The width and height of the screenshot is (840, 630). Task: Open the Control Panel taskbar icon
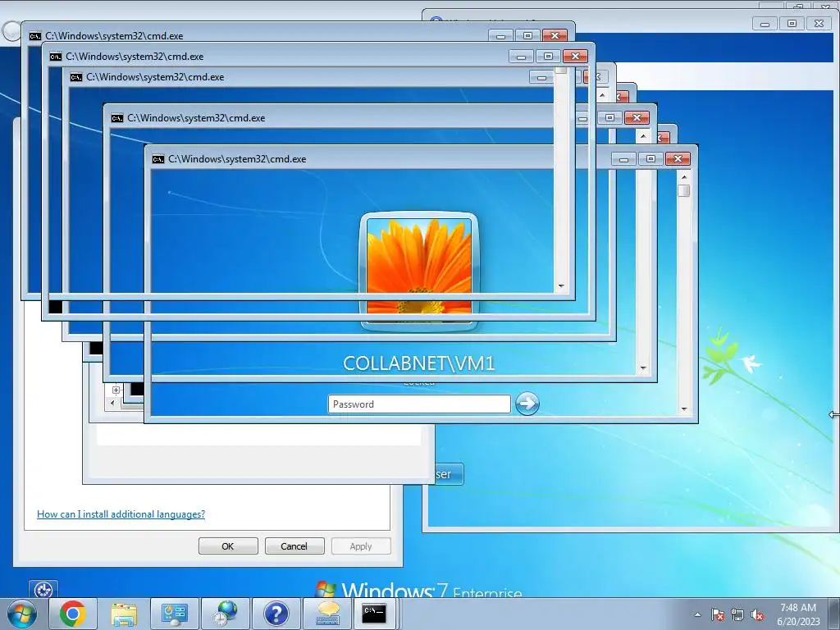tap(175, 614)
